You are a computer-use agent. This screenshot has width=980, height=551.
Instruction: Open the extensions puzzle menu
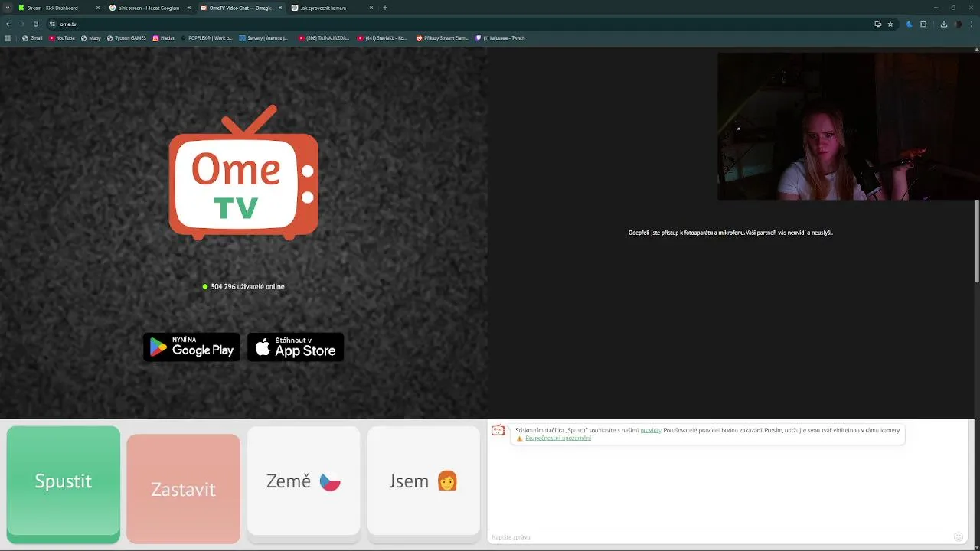coord(923,24)
